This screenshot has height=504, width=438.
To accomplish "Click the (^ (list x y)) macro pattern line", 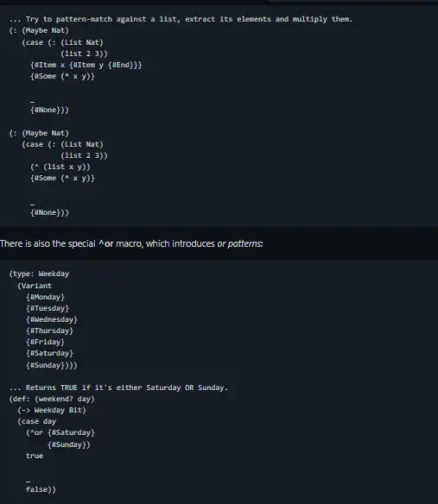I will (60, 167).
